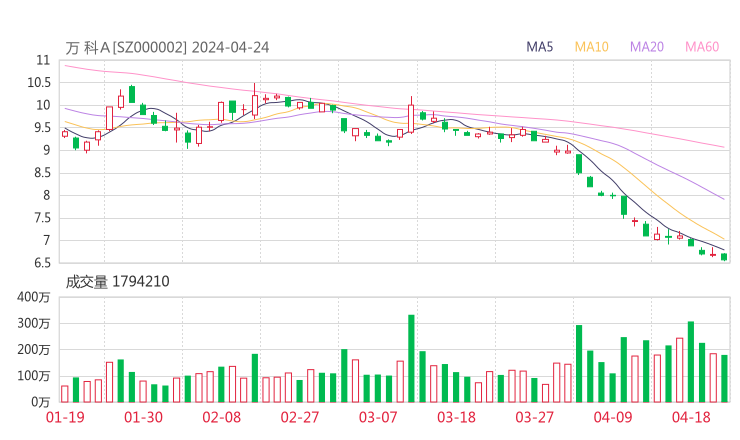Click the 300万 volume axis label
The height and width of the screenshot is (440, 740).
pos(33,323)
